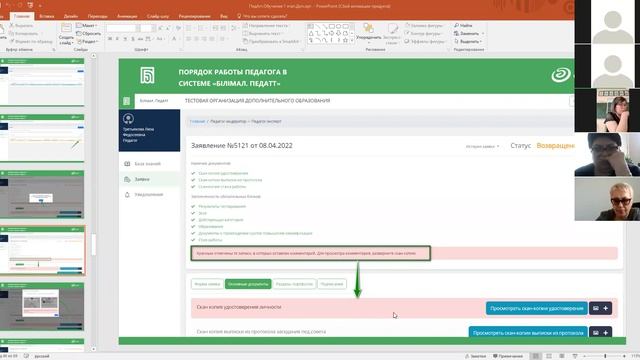The width and height of the screenshot is (640, 360).
Task: Activate the Формат по образцу painter
Action: coord(31,41)
